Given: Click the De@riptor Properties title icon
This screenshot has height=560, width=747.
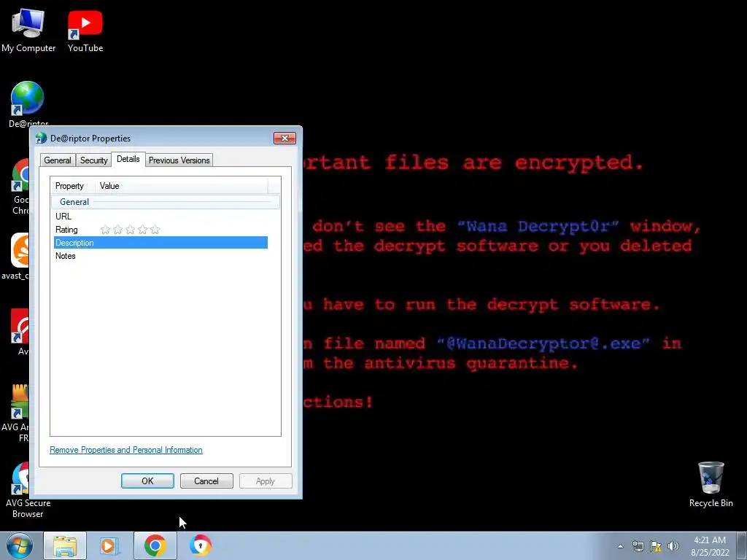Looking at the screenshot, I should pos(41,138).
